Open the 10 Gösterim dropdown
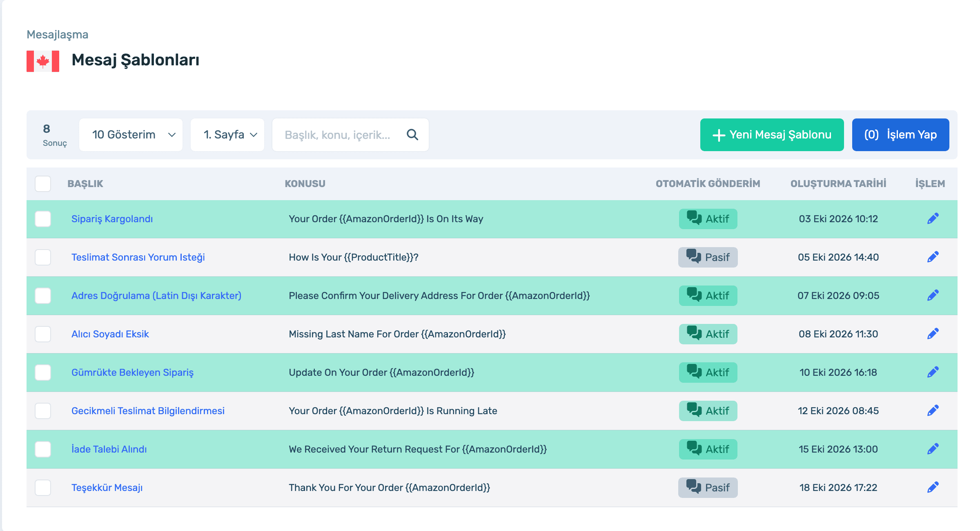Image resolution: width=980 pixels, height=531 pixels. pyautogui.click(x=131, y=135)
